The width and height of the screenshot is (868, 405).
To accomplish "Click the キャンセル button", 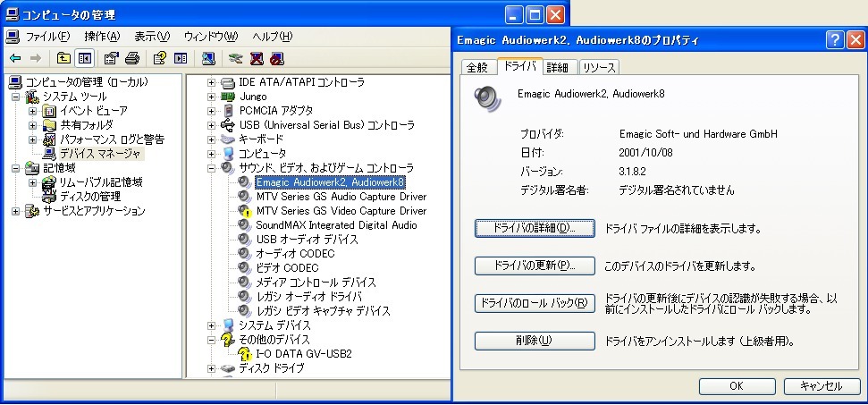I will pyautogui.click(x=822, y=386).
